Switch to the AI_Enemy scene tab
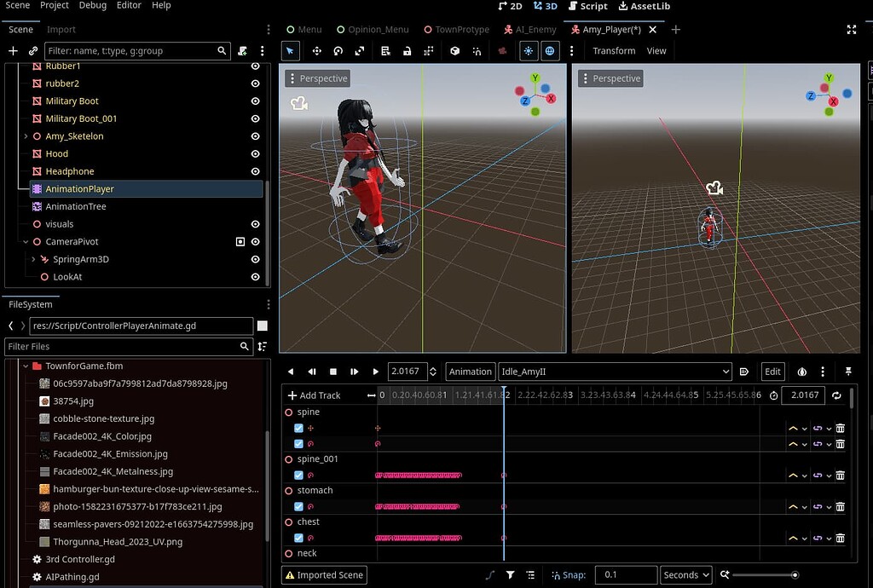This screenshot has width=873, height=588. point(529,30)
